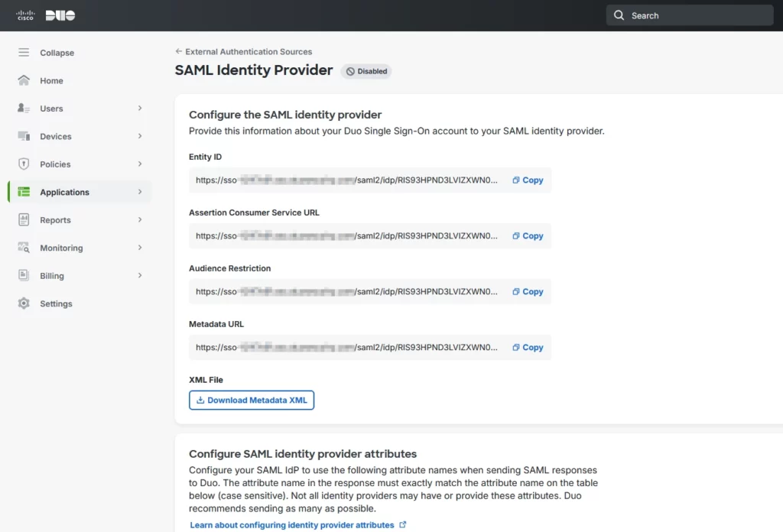
Task: Go to Home in the sidebar
Action: pos(51,81)
